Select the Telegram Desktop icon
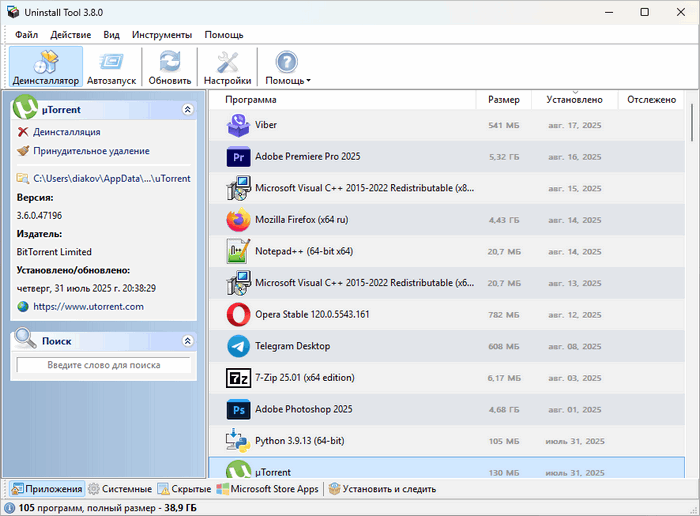The image size is (700, 516). [238, 346]
